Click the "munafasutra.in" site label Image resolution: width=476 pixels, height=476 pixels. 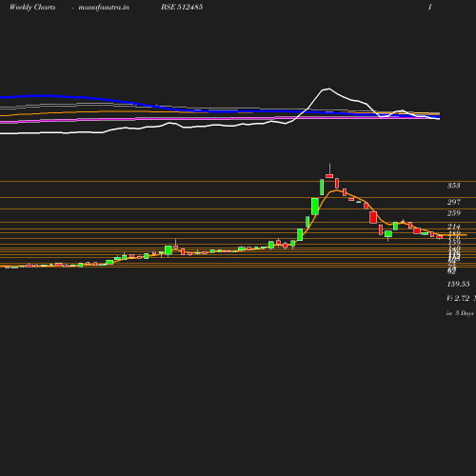[x=104, y=8]
